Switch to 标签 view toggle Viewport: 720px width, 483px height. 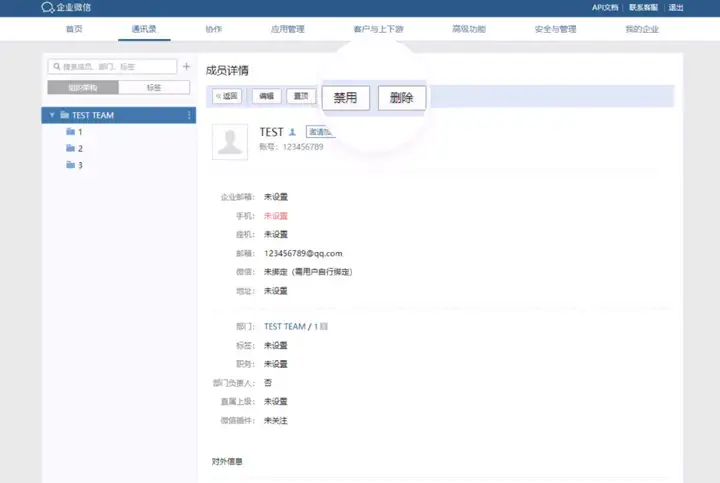pos(154,87)
